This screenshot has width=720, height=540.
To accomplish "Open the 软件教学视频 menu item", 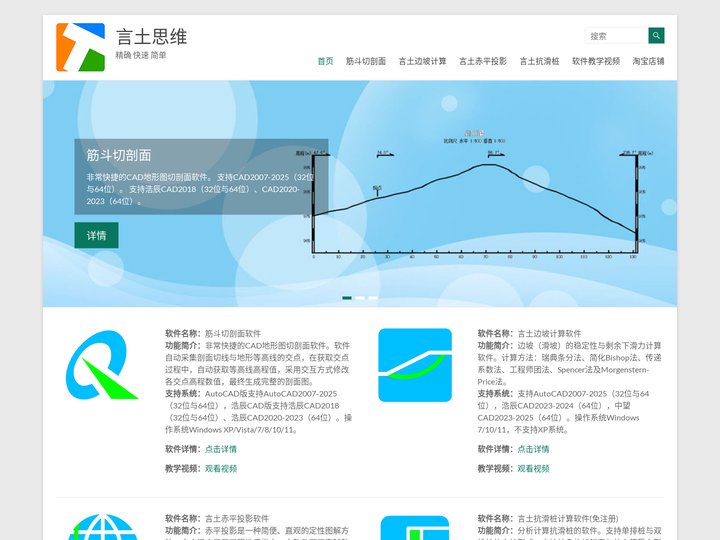I will 596,61.
